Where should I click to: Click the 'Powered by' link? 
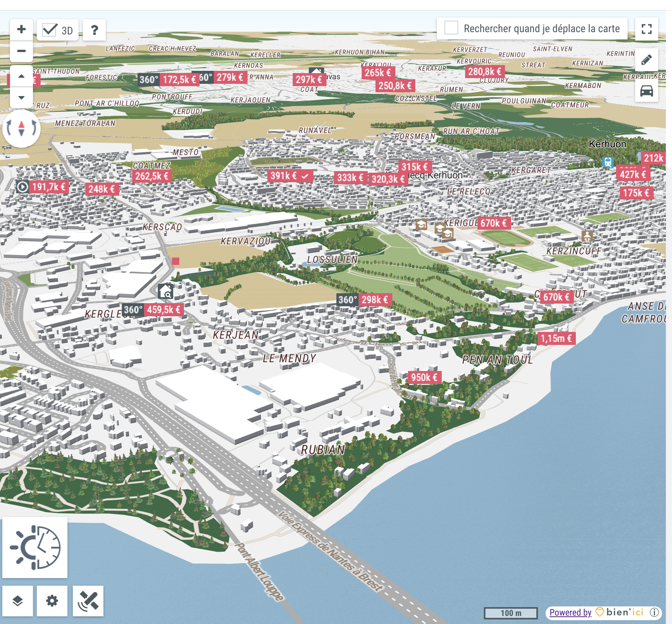pyautogui.click(x=570, y=613)
